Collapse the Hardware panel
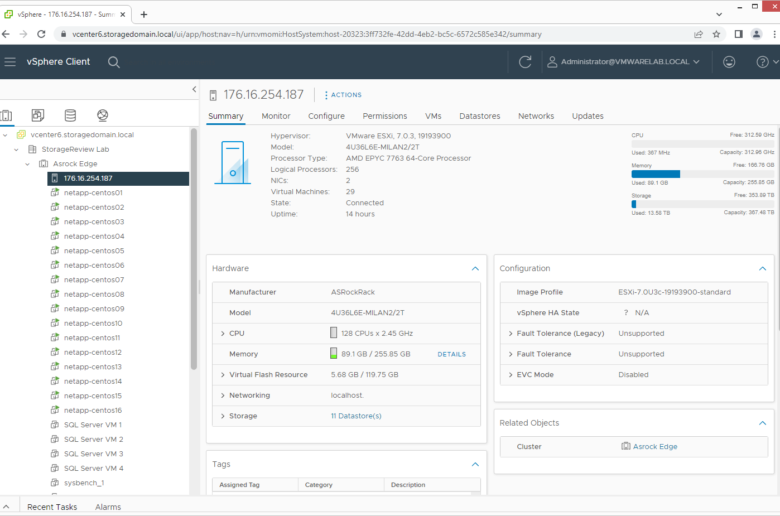The width and height of the screenshot is (780, 516). pos(475,268)
